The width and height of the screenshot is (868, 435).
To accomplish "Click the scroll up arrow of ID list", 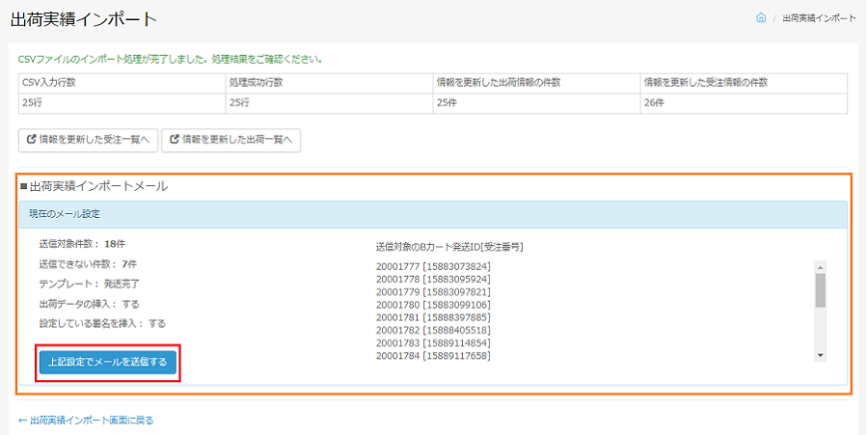I will click(821, 267).
